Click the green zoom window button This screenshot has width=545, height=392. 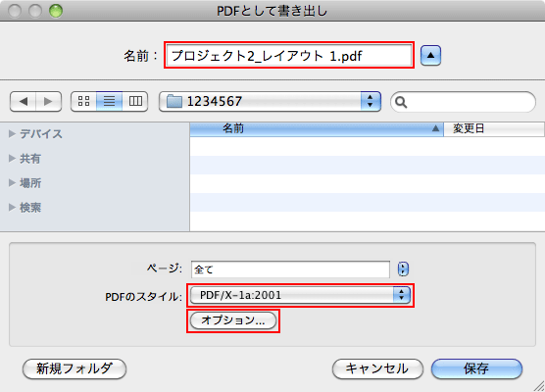(x=56, y=11)
